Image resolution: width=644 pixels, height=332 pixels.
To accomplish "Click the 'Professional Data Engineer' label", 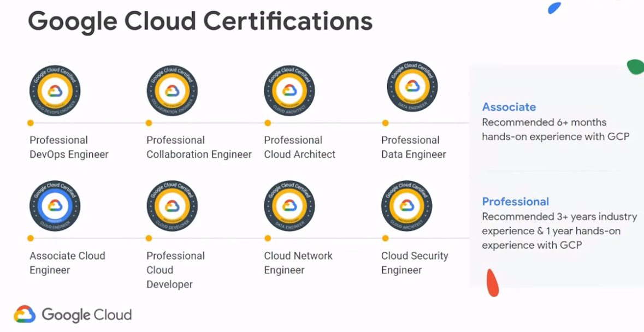I will pos(413,147).
